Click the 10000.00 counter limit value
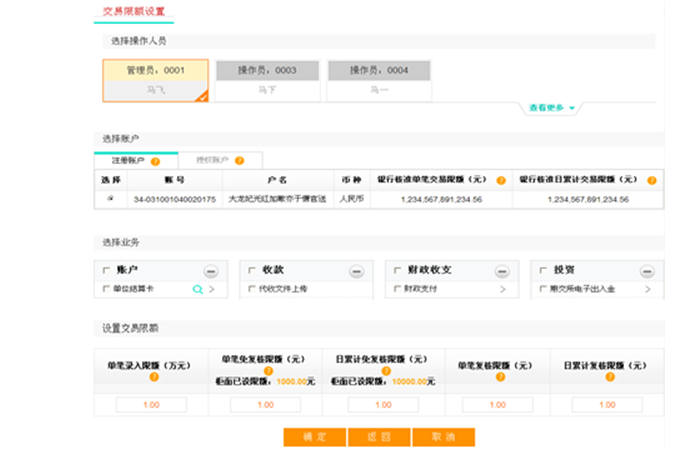This screenshot has width=682, height=454. [x=409, y=382]
